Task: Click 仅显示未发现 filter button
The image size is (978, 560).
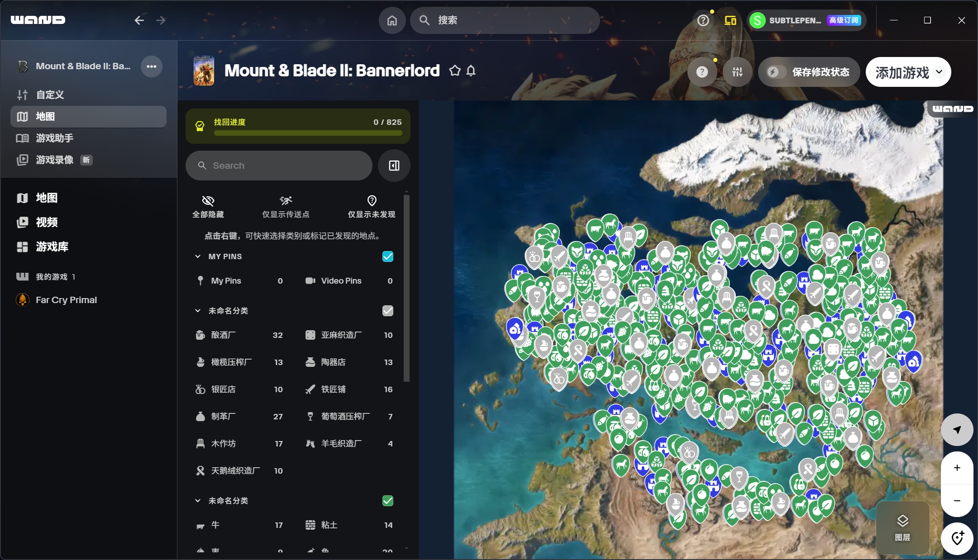Action: [371, 206]
